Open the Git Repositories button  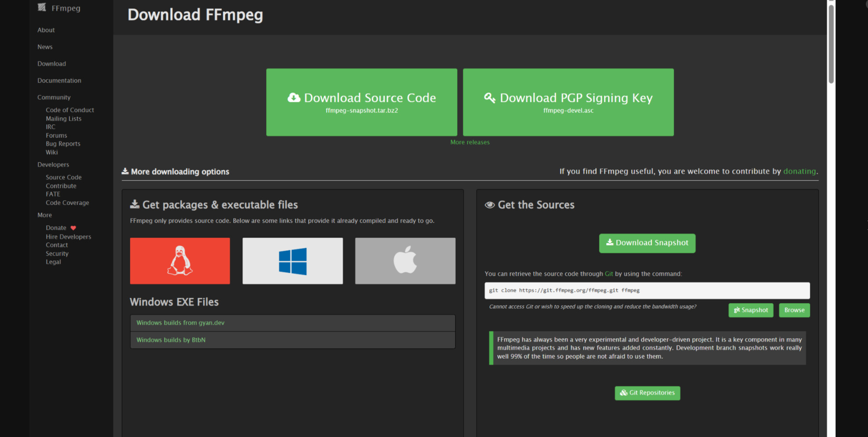point(647,393)
